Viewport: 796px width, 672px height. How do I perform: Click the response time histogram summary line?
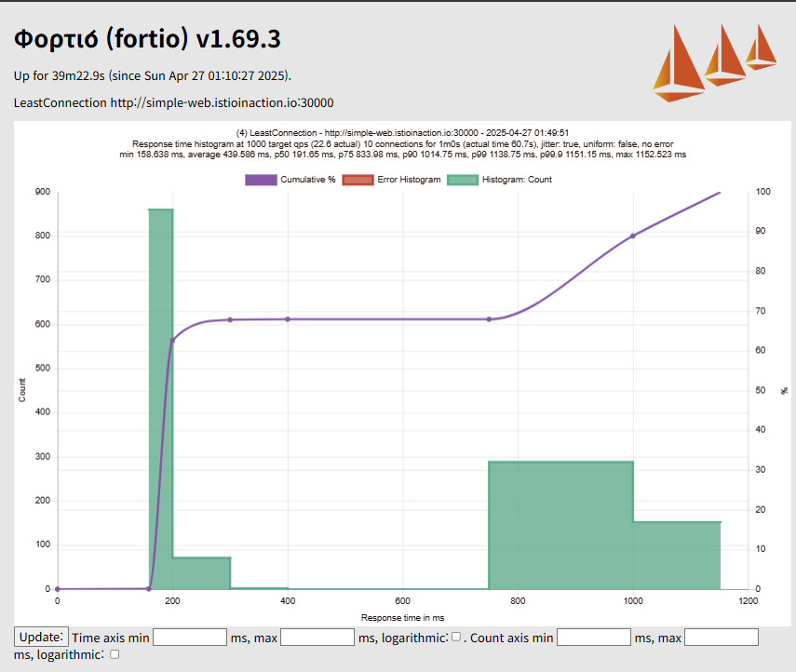[402, 144]
